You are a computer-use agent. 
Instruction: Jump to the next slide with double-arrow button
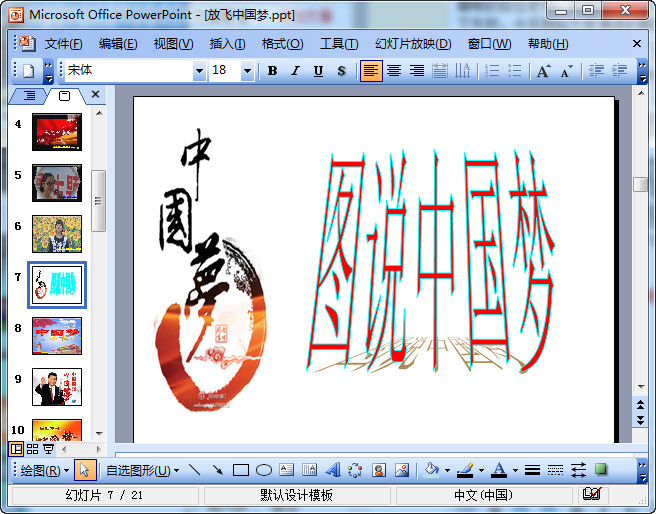pos(641,420)
